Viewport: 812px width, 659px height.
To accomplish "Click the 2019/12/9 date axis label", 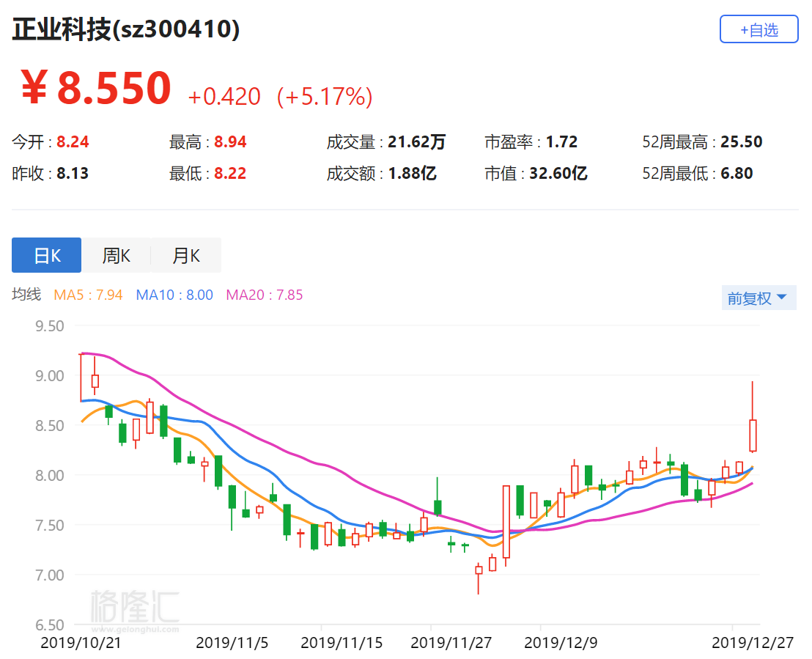I will click(x=561, y=643).
